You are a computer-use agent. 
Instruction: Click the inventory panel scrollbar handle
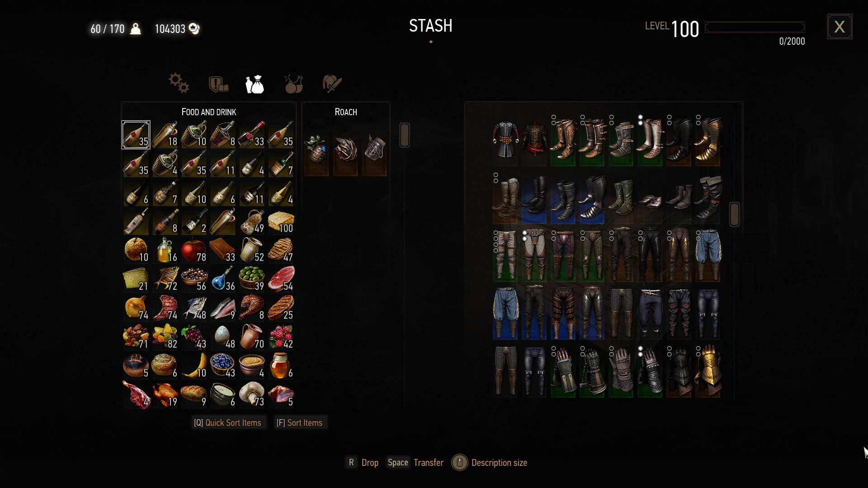point(405,135)
